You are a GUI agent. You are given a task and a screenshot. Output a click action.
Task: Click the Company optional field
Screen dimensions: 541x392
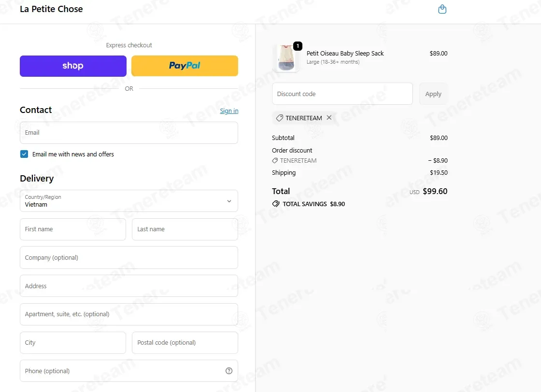pyautogui.click(x=128, y=257)
